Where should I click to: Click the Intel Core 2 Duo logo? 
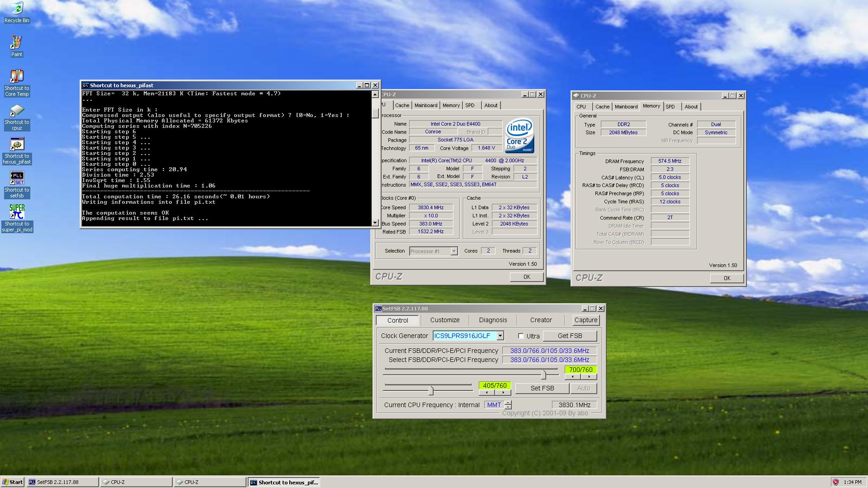pyautogui.click(x=519, y=136)
